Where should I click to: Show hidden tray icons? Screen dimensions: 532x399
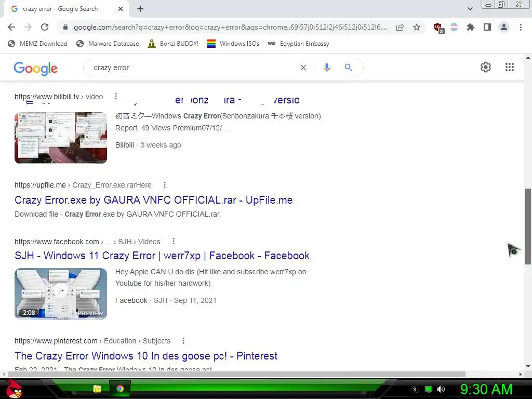click(415, 389)
